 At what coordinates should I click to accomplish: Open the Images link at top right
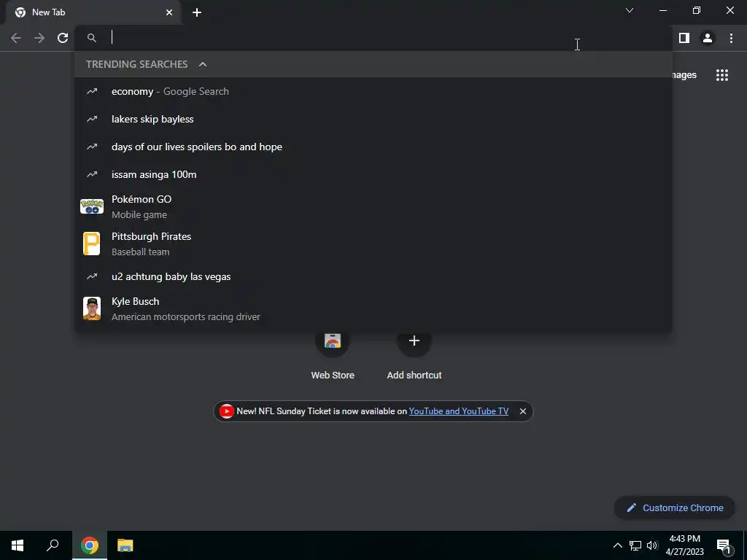684,75
